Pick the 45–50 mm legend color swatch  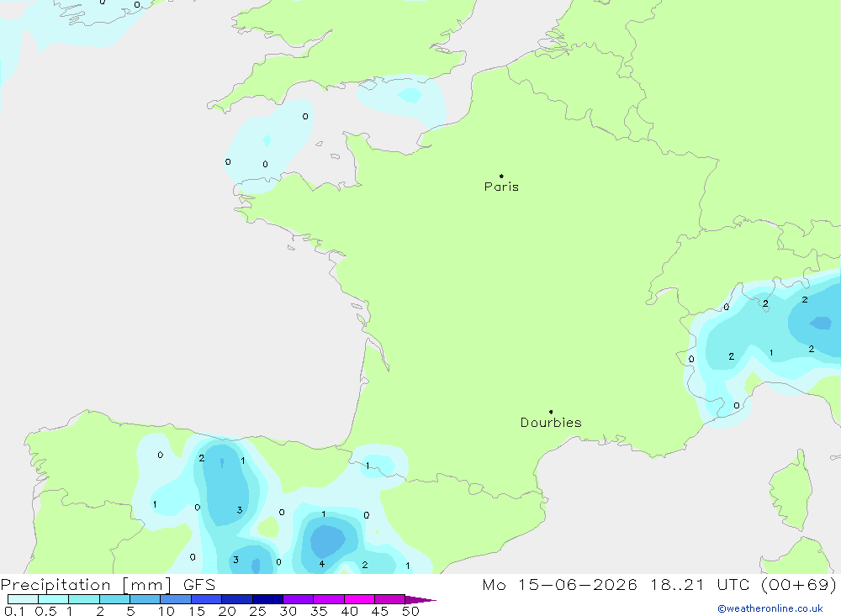[x=390, y=599]
